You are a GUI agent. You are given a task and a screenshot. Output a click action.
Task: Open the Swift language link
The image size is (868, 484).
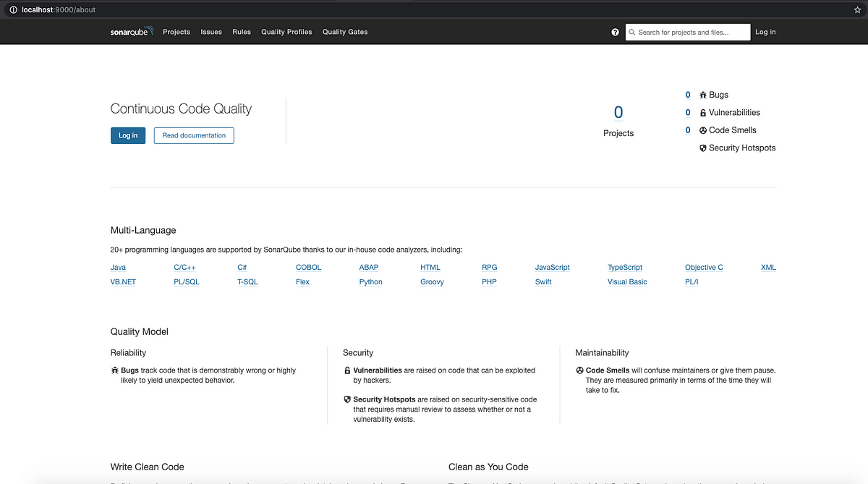[543, 282]
